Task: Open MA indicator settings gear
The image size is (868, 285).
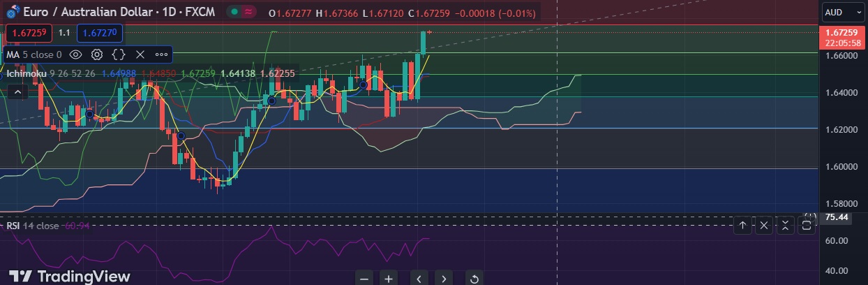Action: click(97, 54)
